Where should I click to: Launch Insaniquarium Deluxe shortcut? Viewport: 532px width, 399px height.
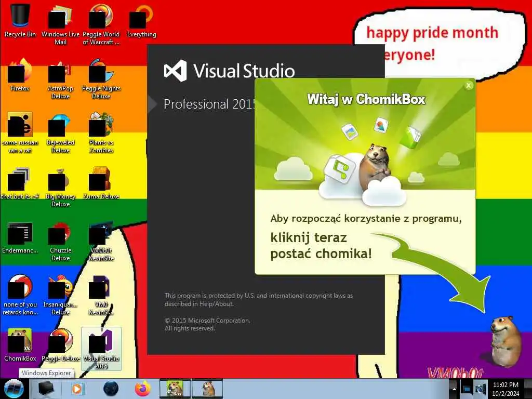[x=60, y=295]
